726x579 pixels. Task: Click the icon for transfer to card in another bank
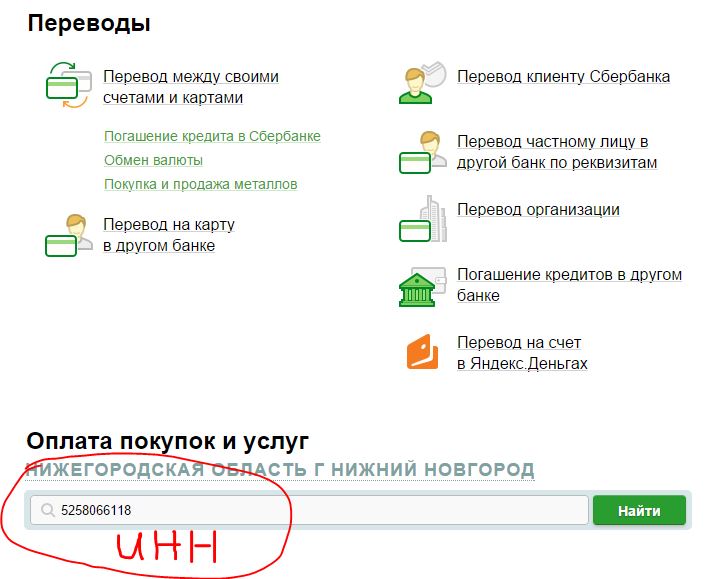(x=69, y=235)
